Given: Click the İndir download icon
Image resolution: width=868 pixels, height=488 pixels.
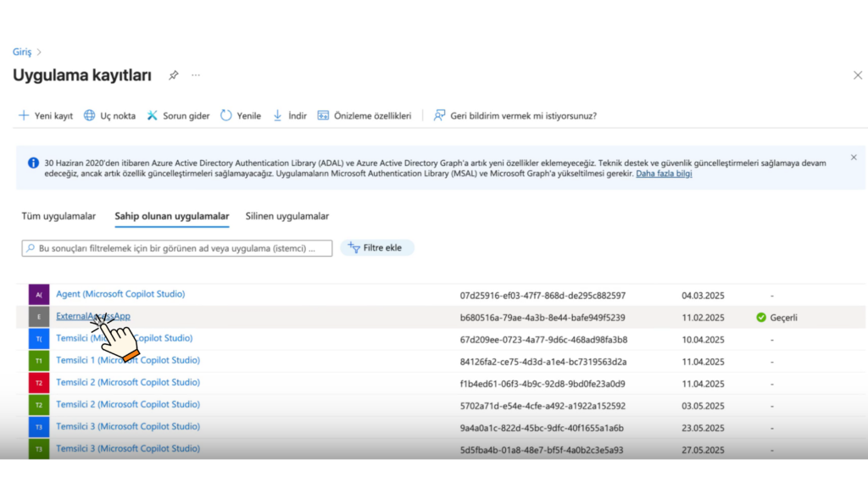Looking at the screenshot, I should [x=276, y=115].
